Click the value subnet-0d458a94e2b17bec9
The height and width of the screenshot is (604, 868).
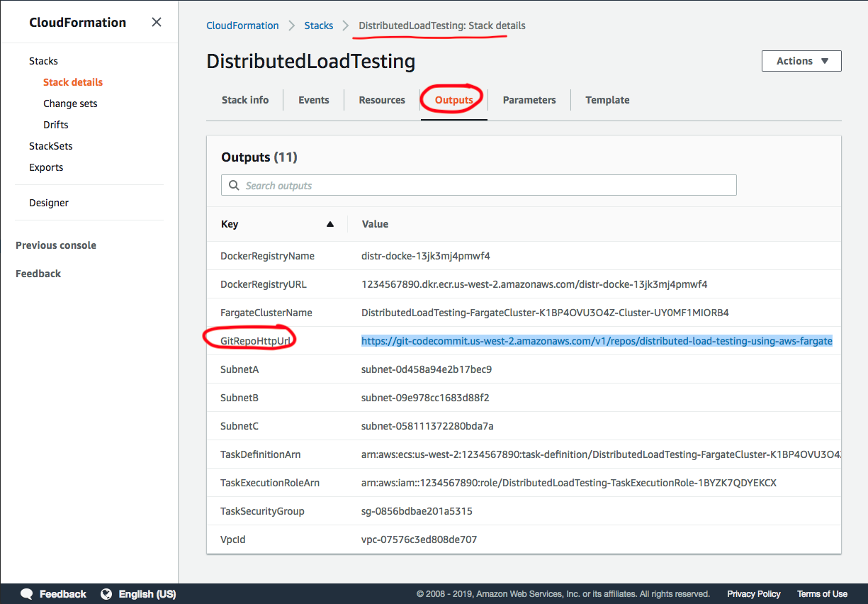tap(427, 369)
